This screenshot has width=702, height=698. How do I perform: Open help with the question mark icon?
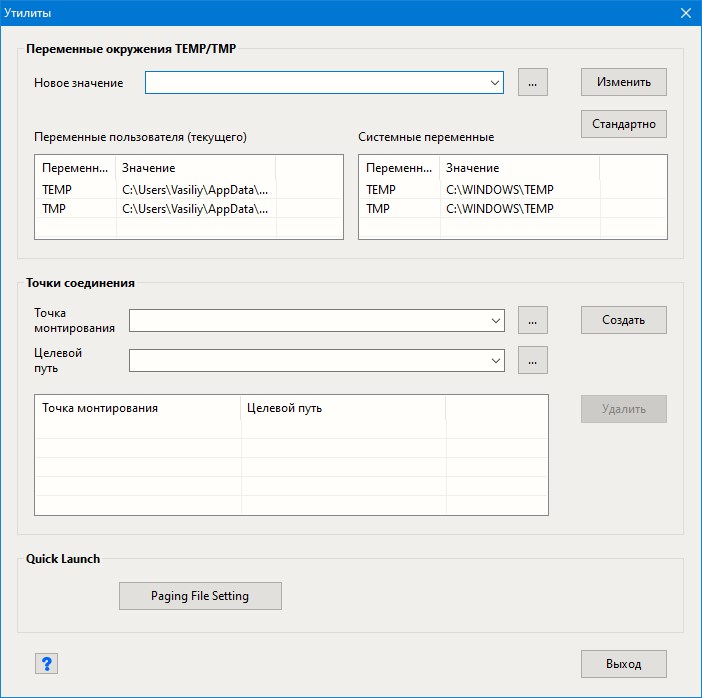pyautogui.click(x=47, y=663)
